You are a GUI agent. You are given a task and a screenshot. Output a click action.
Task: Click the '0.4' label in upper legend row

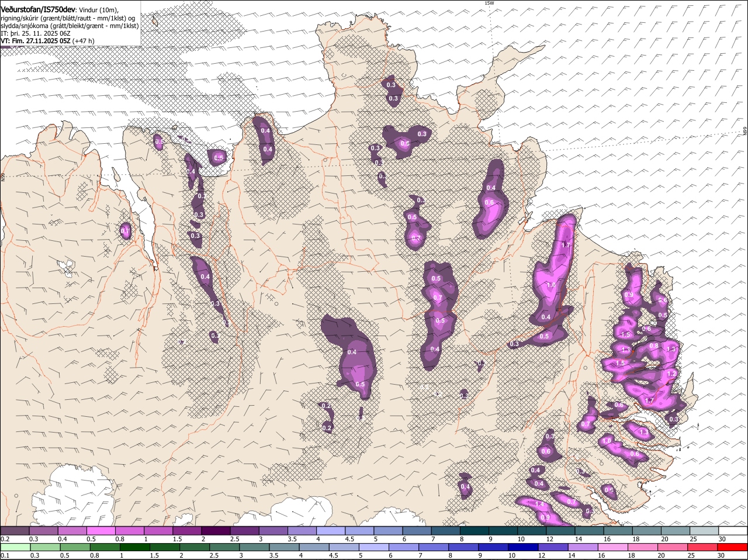(x=63, y=539)
